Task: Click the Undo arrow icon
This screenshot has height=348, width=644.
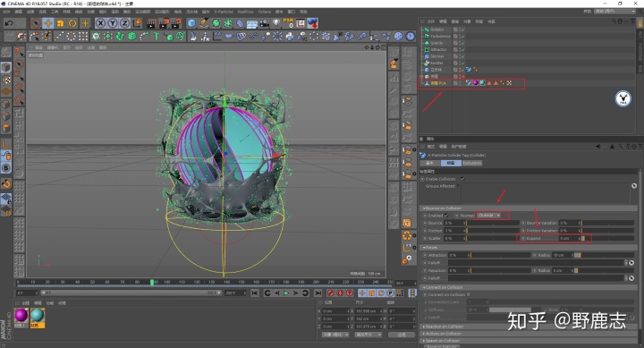Action: (x=9, y=23)
